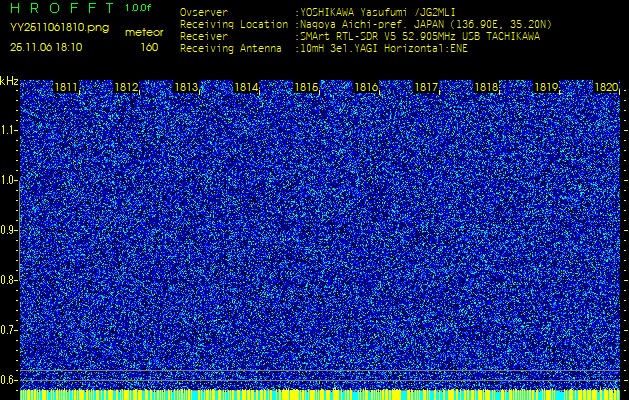629x400 pixels.
Task: Select the 0.6 kHz axis label
Action: coord(9,379)
